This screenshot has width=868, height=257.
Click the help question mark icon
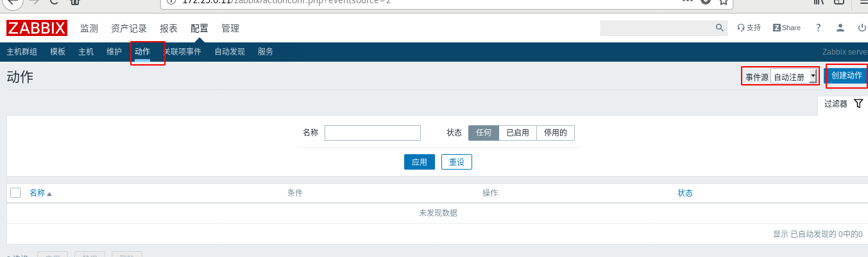tap(818, 28)
